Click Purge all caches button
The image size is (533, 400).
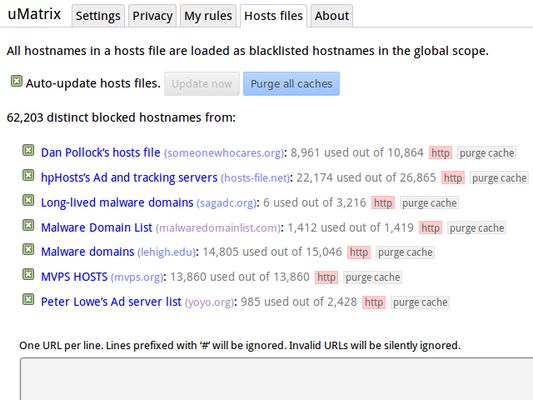[291, 84]
